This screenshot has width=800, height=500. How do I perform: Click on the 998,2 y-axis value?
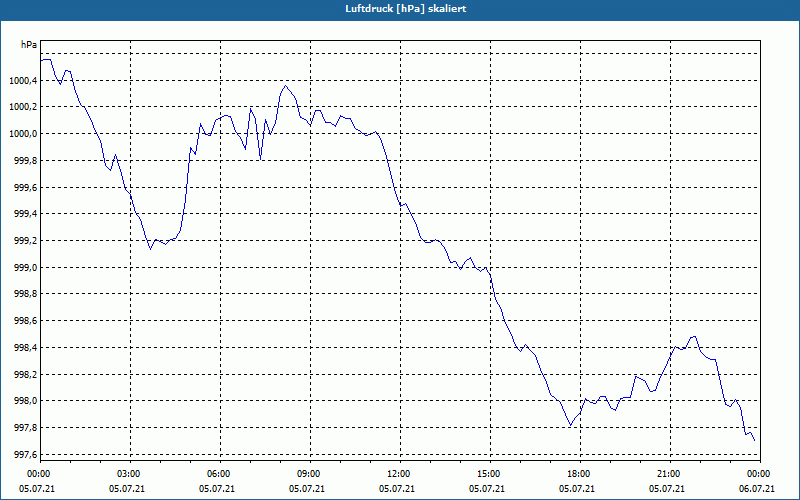[25, 374]
